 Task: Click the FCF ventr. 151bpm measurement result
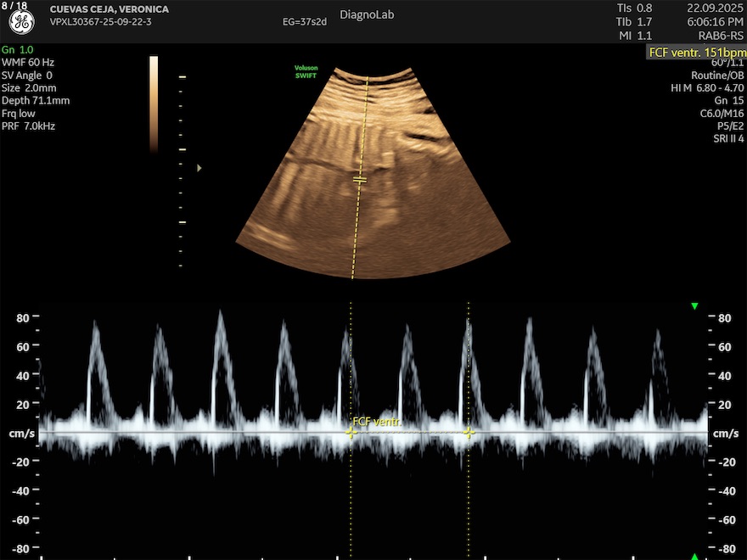tap(696, 52)
